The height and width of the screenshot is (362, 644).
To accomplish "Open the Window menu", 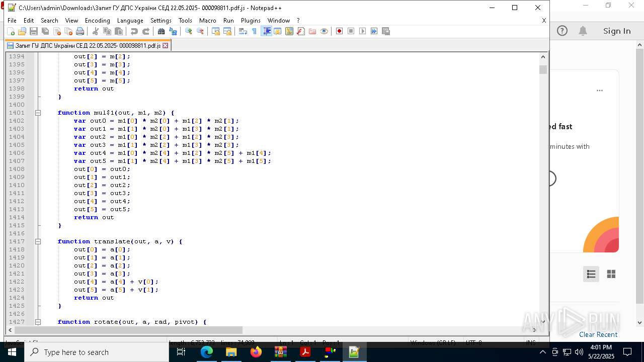I will [x=279, y=21].
